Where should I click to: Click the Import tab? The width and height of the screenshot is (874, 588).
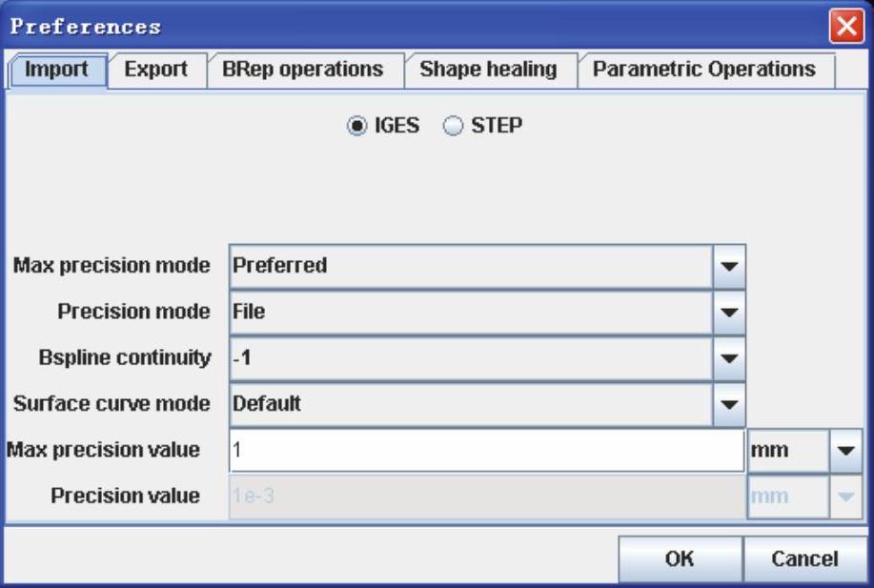pyautogui.click(x=57, y=70)
